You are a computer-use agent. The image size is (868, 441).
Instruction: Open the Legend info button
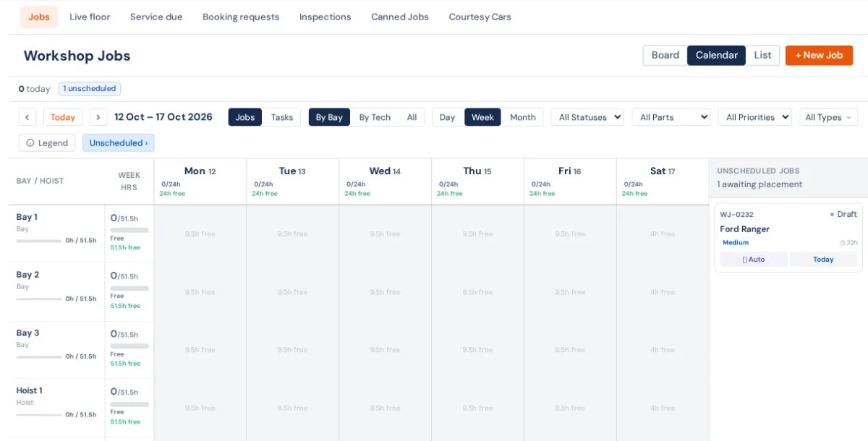pos(47,143)
